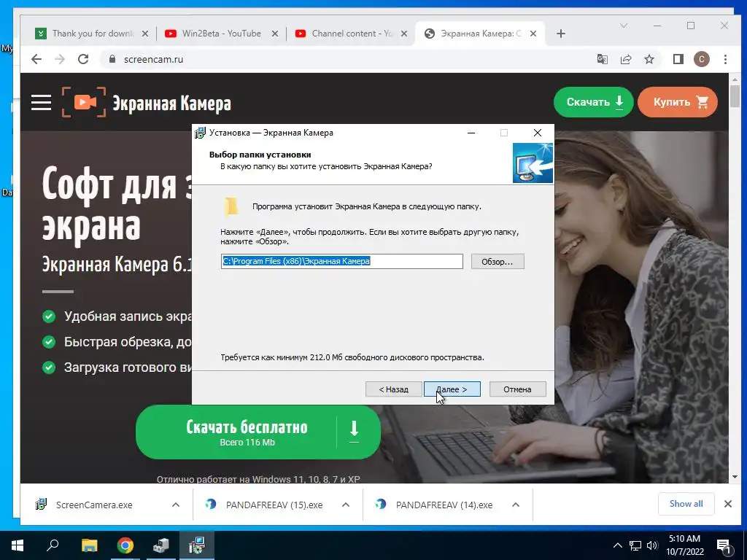747x560 pixels.
Task: Click Show all downloads button
Action: pos(686,504)
